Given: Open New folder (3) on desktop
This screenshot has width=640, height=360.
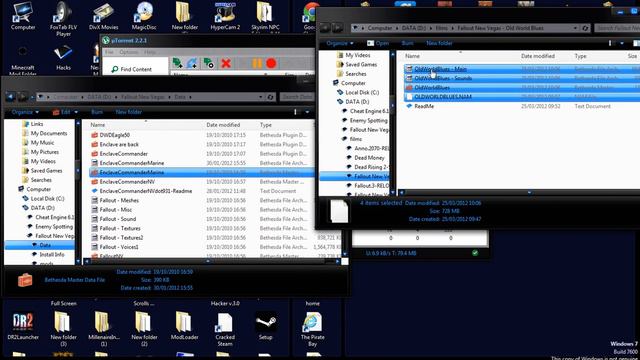Looking at the screenshot, I should point(63,329).
